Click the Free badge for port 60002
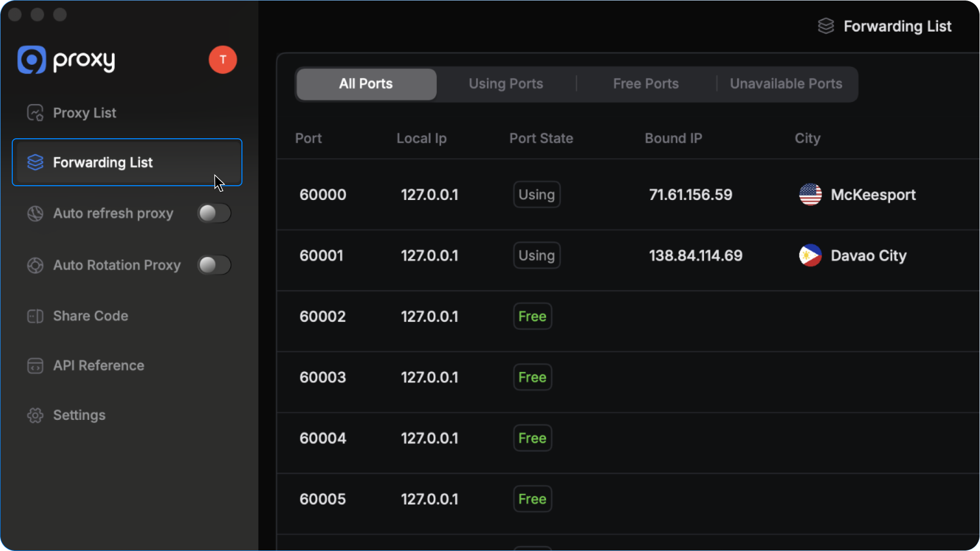This screenshot has width=980, height=551. point(532,316)
